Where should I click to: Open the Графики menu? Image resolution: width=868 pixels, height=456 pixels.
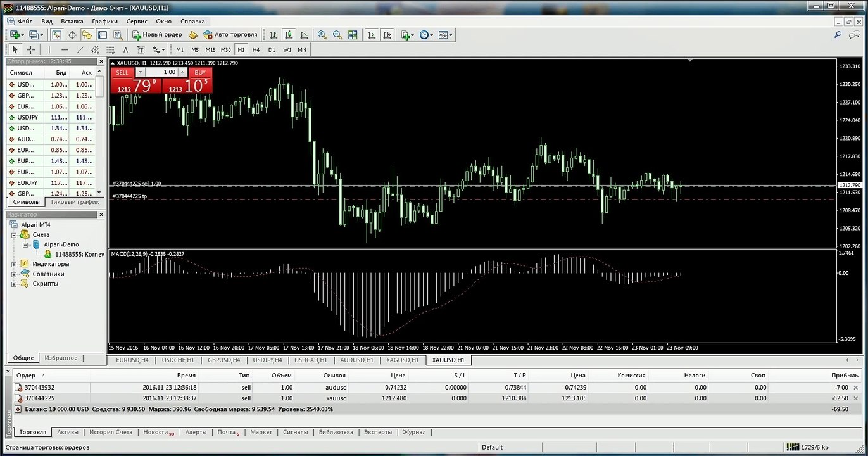(x=104, y=21)
